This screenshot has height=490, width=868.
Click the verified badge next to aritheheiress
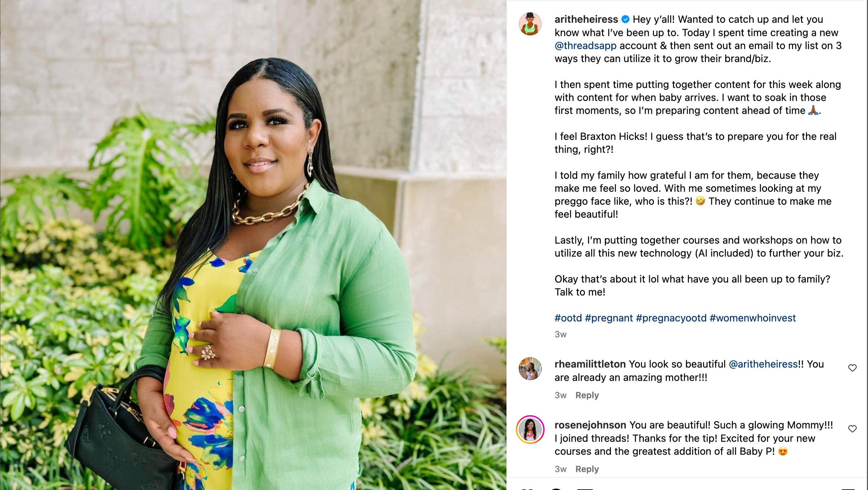(x=625, y=19)
